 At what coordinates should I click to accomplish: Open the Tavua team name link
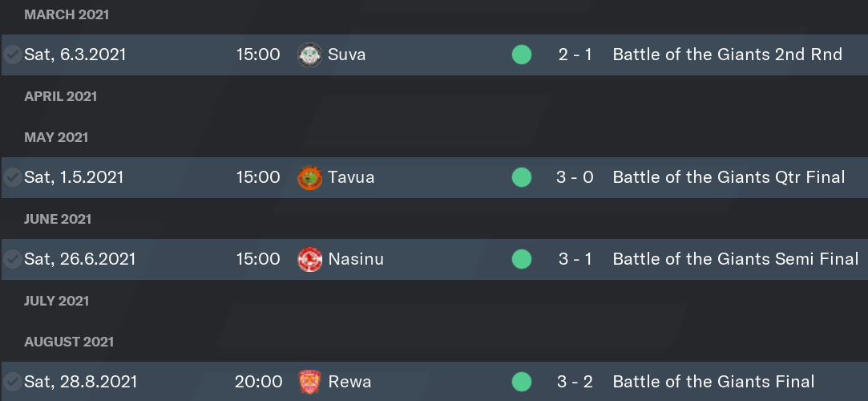pos(351,178)
